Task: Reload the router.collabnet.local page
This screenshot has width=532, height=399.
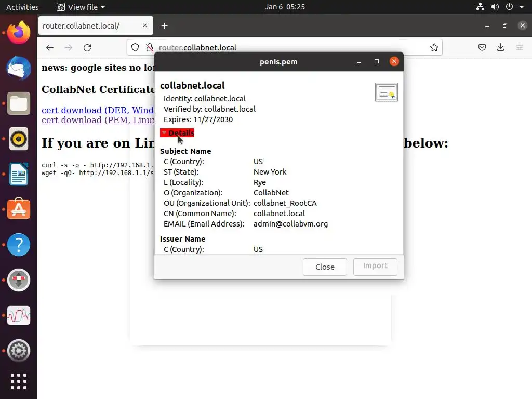Action: coord(87,47)
